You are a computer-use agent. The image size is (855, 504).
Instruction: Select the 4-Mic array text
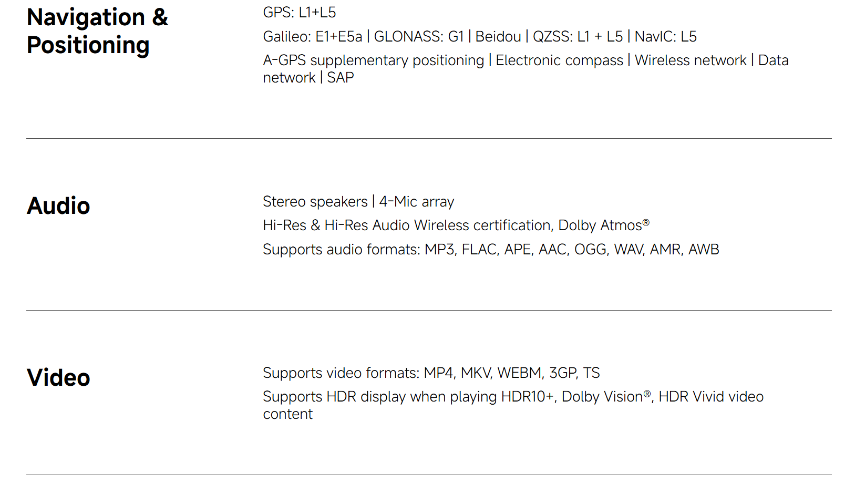coord(417,202)
